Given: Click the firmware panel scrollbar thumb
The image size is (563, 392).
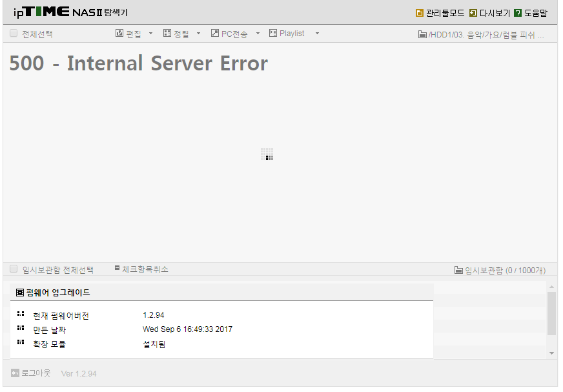Looking at the screenshot, I should click(x=551, y=313).
